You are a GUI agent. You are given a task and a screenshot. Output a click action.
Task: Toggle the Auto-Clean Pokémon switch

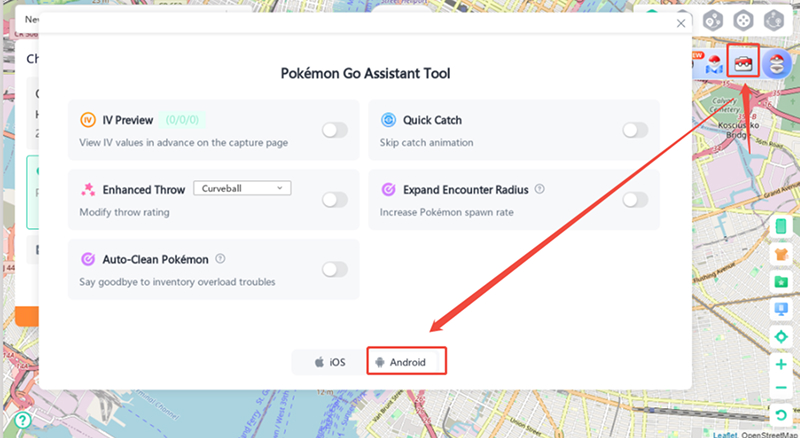pos(335,269)
